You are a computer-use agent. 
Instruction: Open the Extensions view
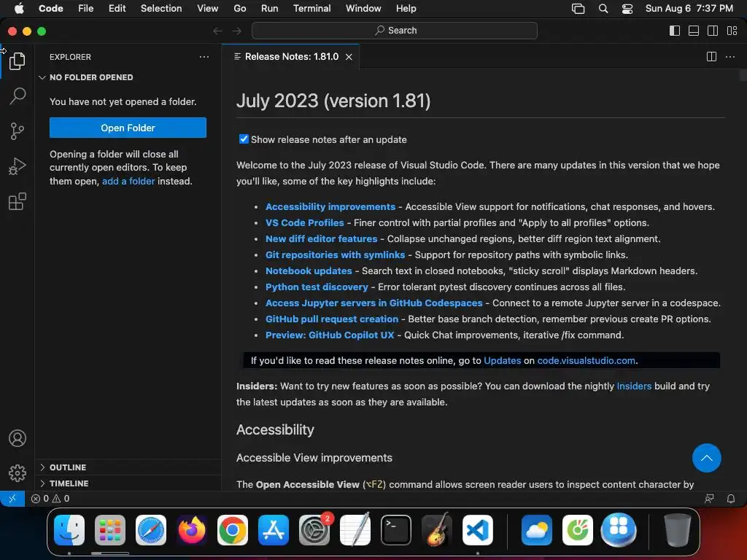18,201
